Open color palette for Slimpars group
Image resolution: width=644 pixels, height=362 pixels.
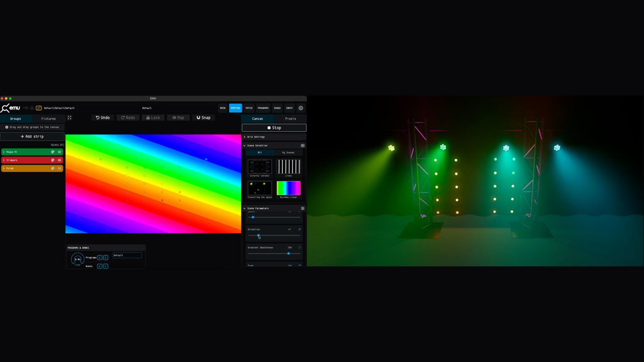click(x=53, y=160)
